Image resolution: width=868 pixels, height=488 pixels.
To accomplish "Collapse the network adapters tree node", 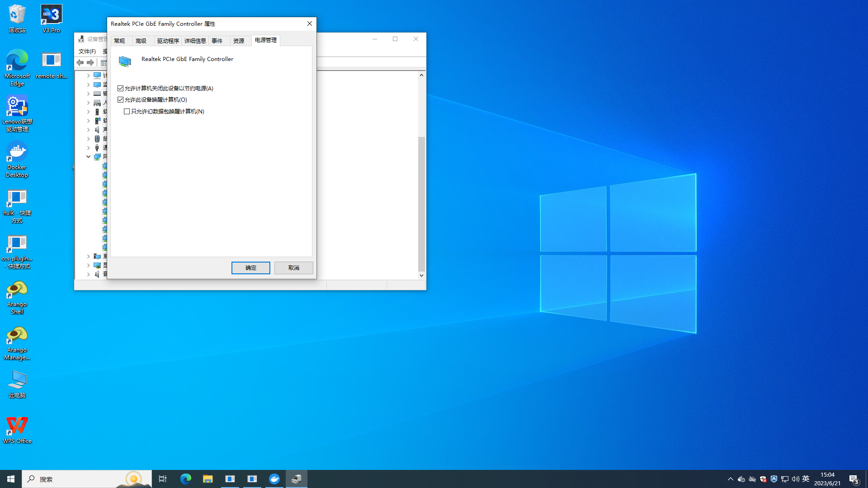I will (88, 157).
